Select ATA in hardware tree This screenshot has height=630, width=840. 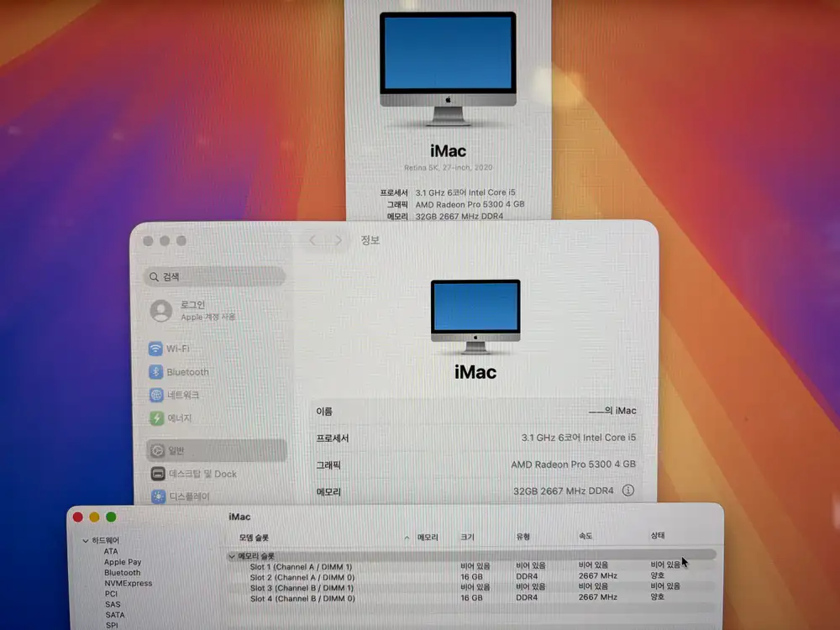(111, 551)
